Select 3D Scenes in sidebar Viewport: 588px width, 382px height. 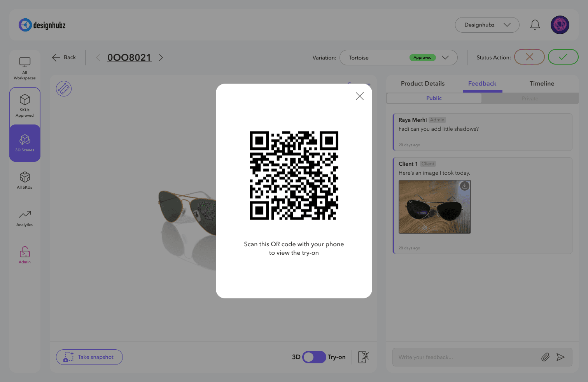(x=25, y=143)
